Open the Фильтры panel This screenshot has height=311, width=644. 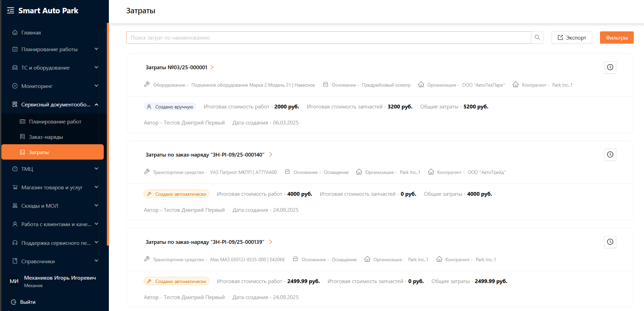(616, 38)
